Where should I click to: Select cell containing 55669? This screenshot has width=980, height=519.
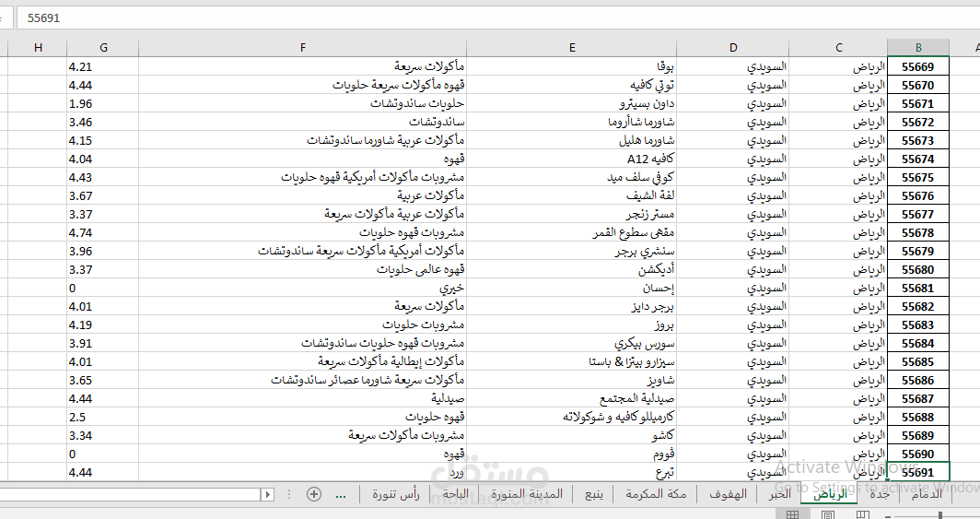click(x=918, y=67)
